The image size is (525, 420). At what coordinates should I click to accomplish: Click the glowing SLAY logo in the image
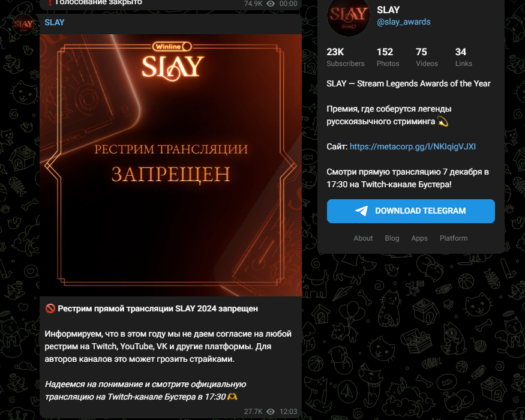point(173,68)
